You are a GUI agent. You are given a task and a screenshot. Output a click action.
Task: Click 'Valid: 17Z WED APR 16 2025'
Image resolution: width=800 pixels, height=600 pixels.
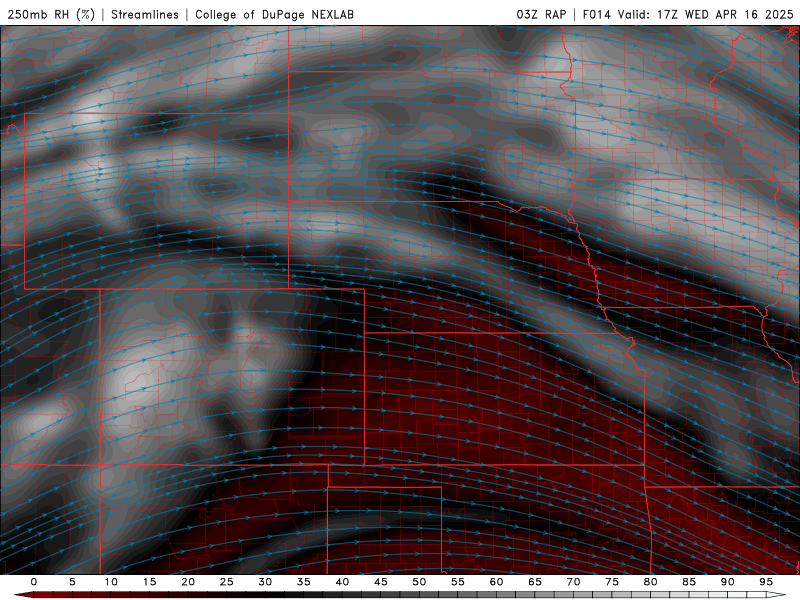click(x=706, y=14)
